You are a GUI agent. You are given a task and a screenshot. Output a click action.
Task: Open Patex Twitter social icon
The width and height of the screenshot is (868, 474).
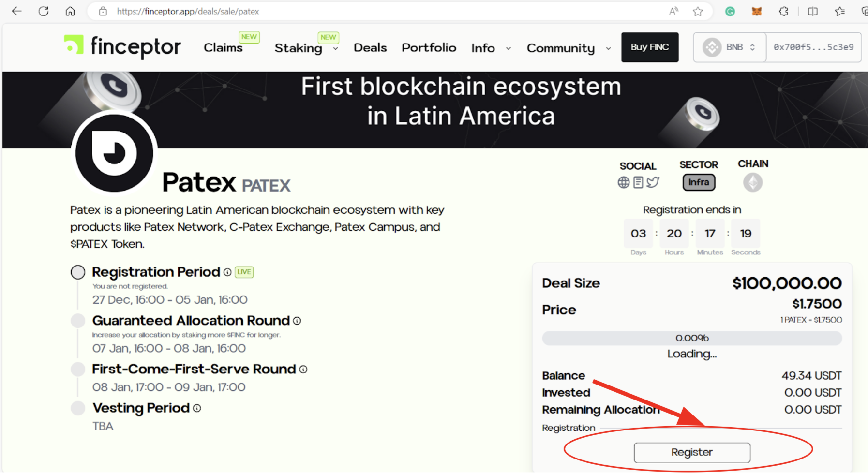tap(653, 182)
